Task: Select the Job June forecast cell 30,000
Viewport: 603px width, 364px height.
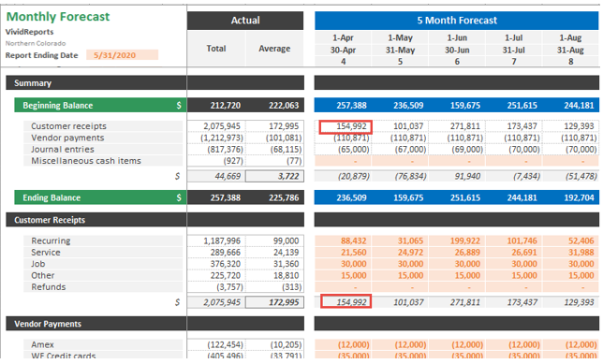Action: (457, 264)
